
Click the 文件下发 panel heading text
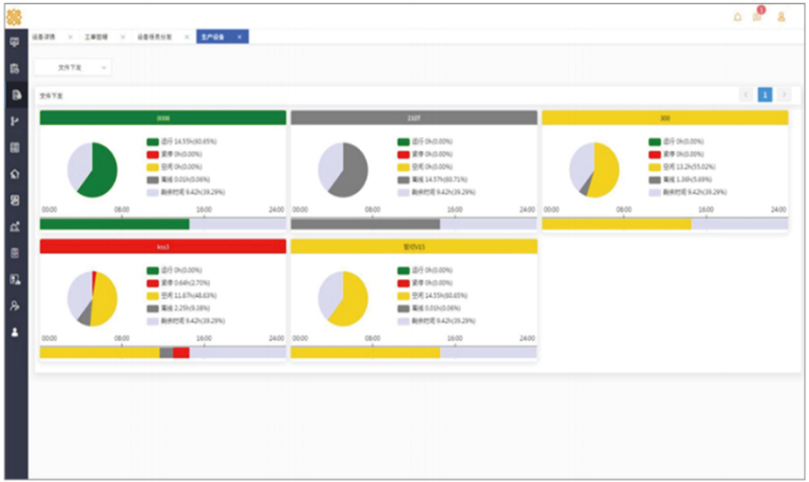51,96
